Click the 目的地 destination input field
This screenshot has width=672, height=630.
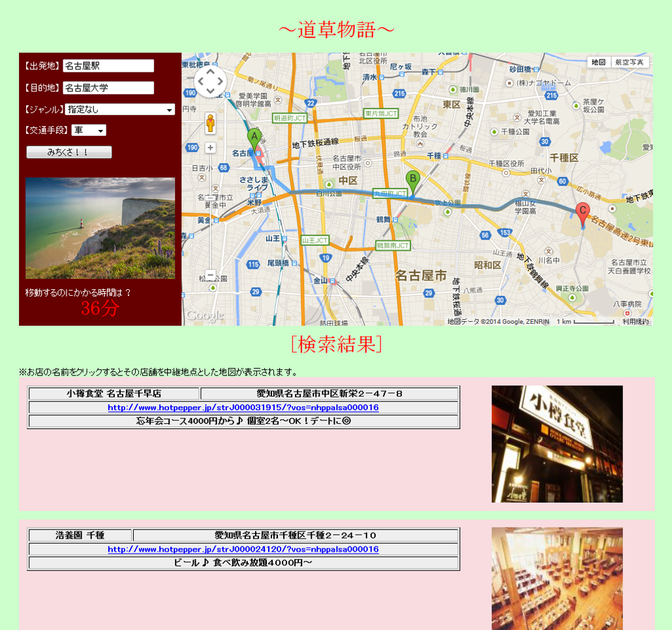tap(108, 88)
